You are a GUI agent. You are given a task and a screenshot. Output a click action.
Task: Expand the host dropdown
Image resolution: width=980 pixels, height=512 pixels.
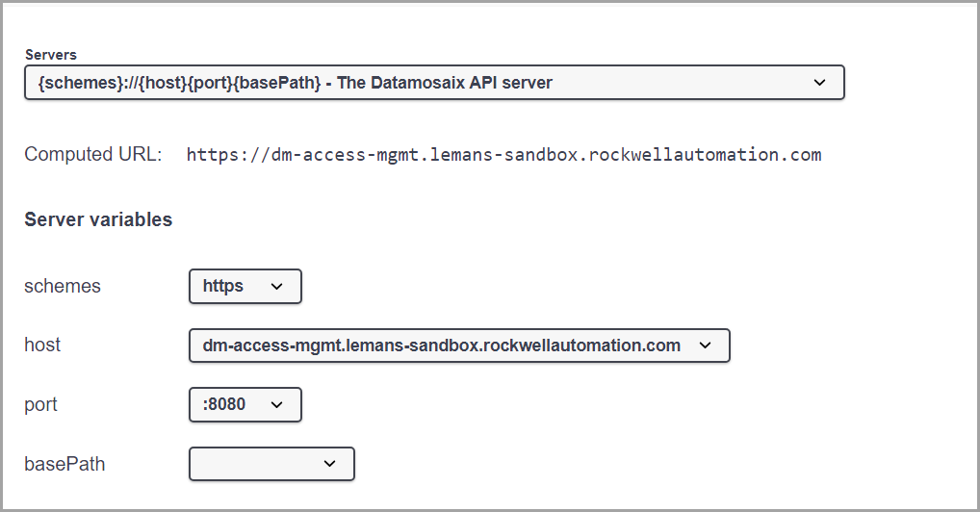tap(458, 346)
